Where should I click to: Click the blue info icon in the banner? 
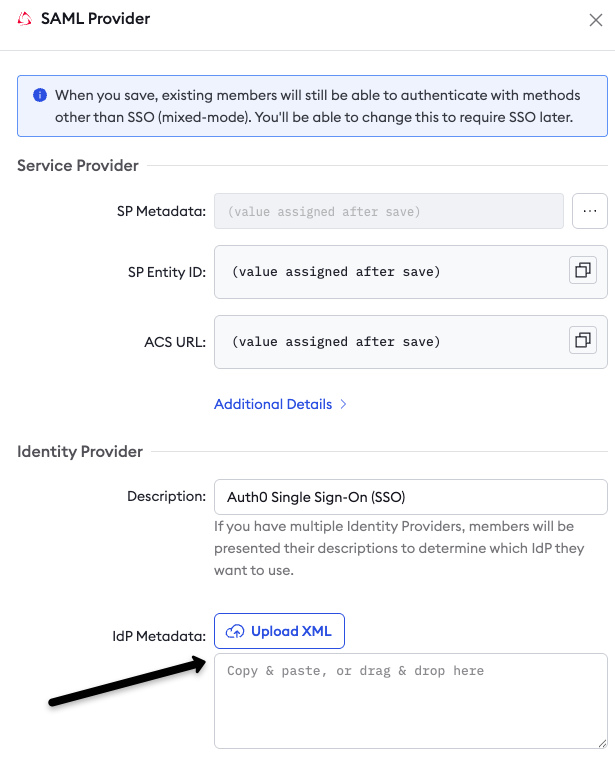[40, 95]
